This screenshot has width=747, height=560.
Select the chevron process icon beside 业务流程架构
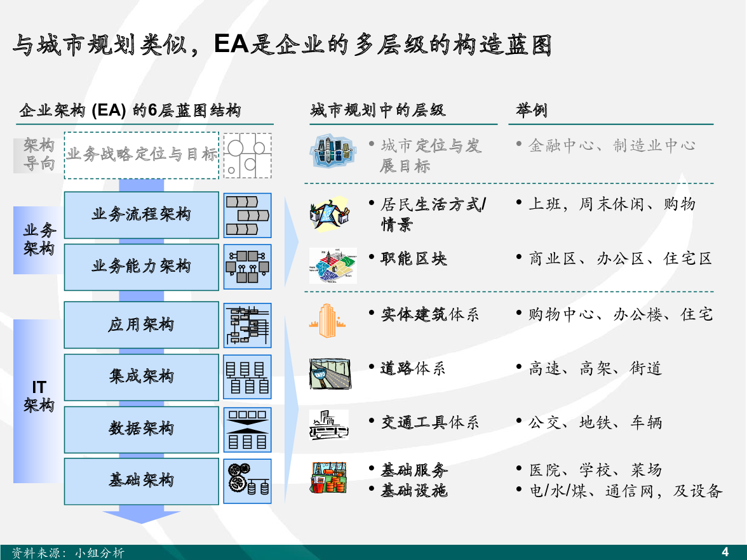point(248,215)
